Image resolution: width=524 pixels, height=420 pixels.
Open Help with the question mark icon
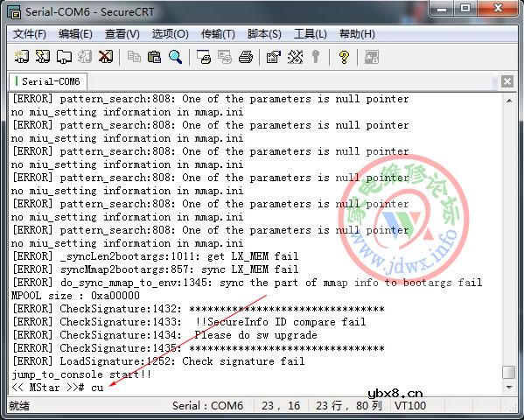coord(344,57)
